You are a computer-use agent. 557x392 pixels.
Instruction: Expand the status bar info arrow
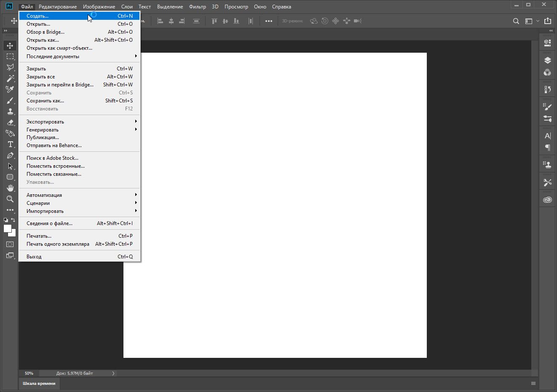point(113,373)
